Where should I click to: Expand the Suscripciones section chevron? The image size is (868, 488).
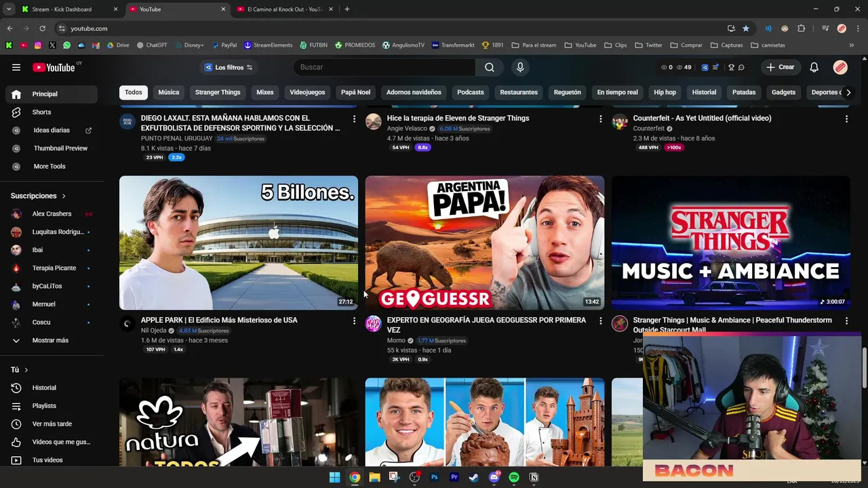[x=64, y=196]
